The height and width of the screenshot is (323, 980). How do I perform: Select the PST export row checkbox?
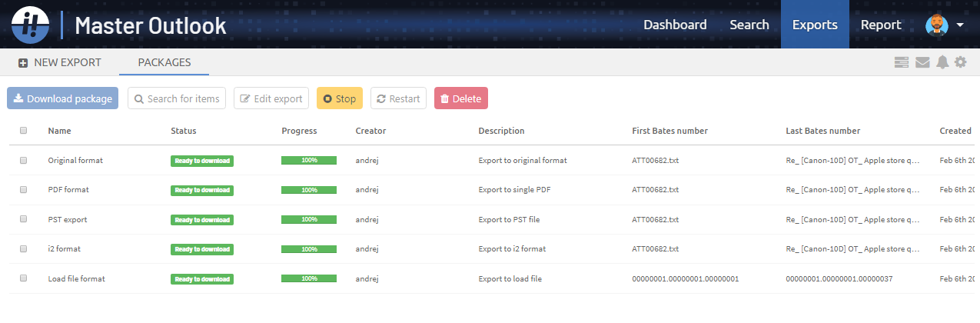[x=23, y=219]
